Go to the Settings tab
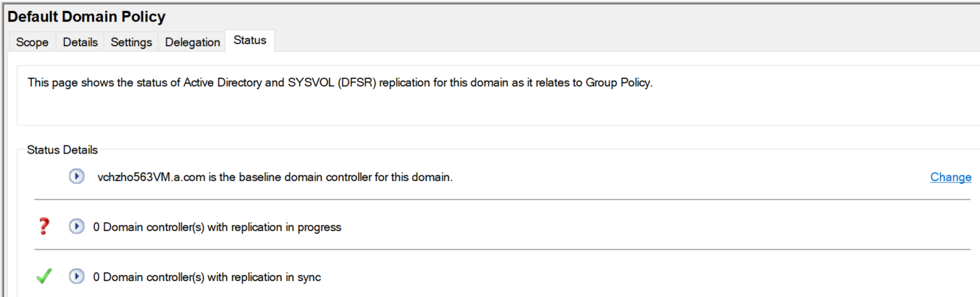 click(131, 42)
